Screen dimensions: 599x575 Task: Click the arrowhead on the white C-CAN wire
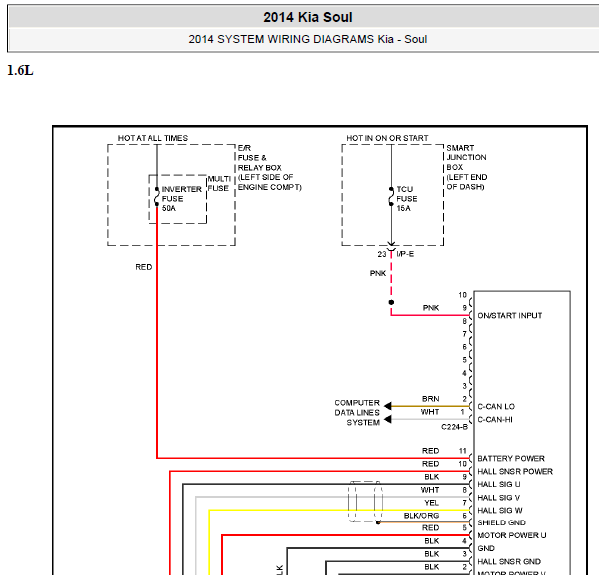coord(388,419)
